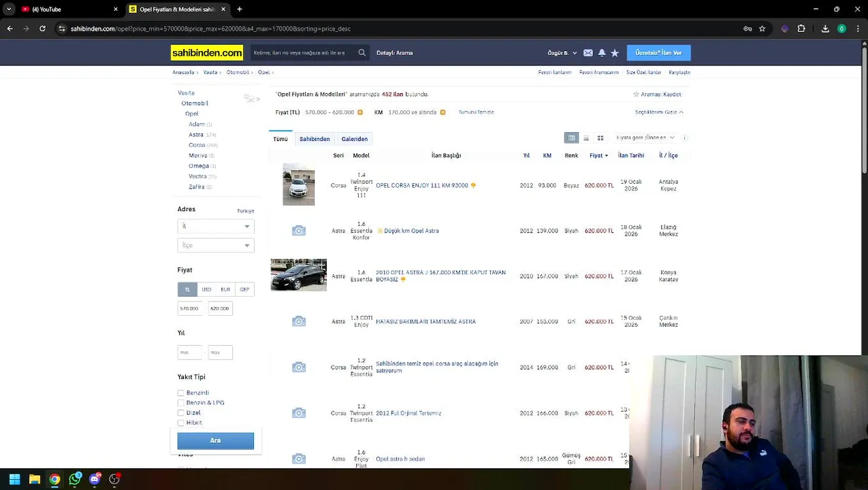Open Özgür B. account dropdown
The width and height of the screenshot is (868, 490).
tap(562, 52)
